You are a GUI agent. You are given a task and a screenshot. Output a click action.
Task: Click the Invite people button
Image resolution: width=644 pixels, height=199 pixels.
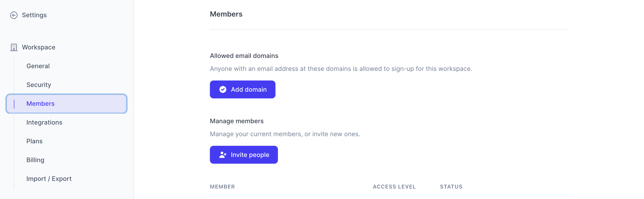coord(244,155)
